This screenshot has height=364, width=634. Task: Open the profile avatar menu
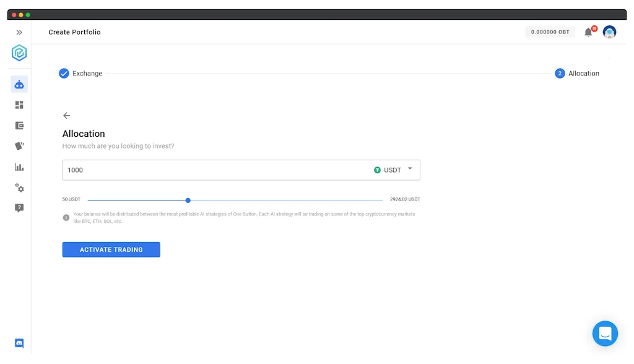click(x=609, y=32)
